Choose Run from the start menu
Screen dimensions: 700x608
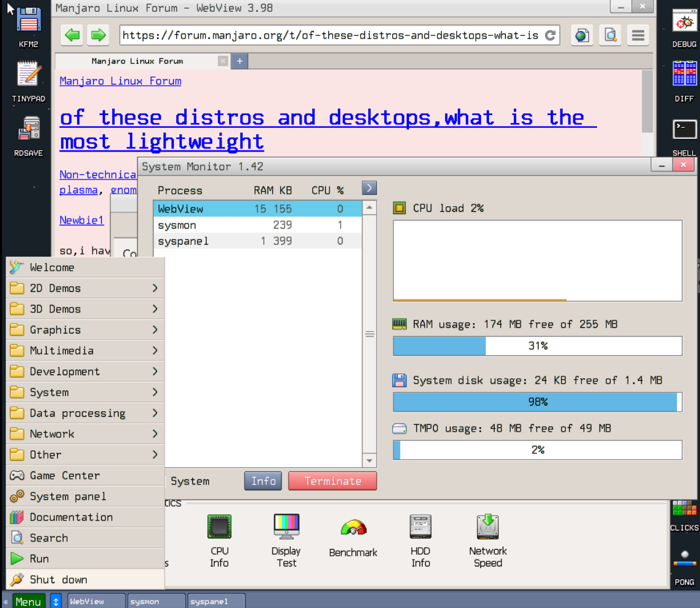[85, 558]
